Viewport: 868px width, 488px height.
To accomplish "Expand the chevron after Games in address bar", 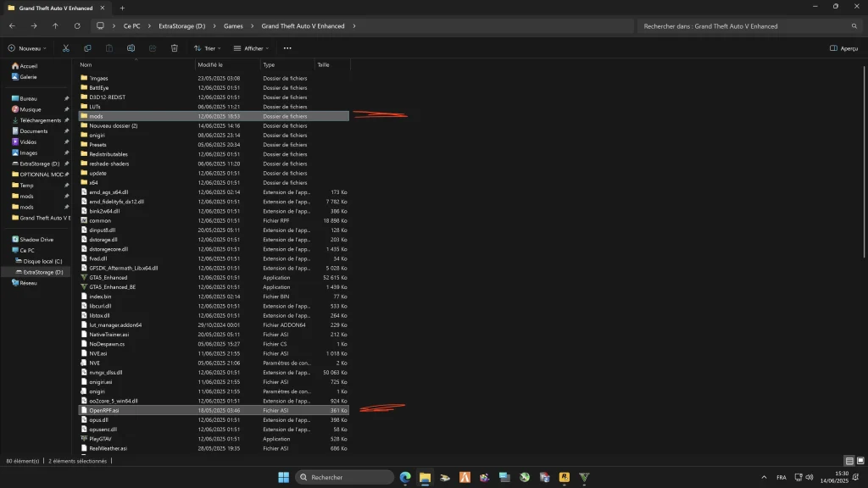I will pos(251,26).
